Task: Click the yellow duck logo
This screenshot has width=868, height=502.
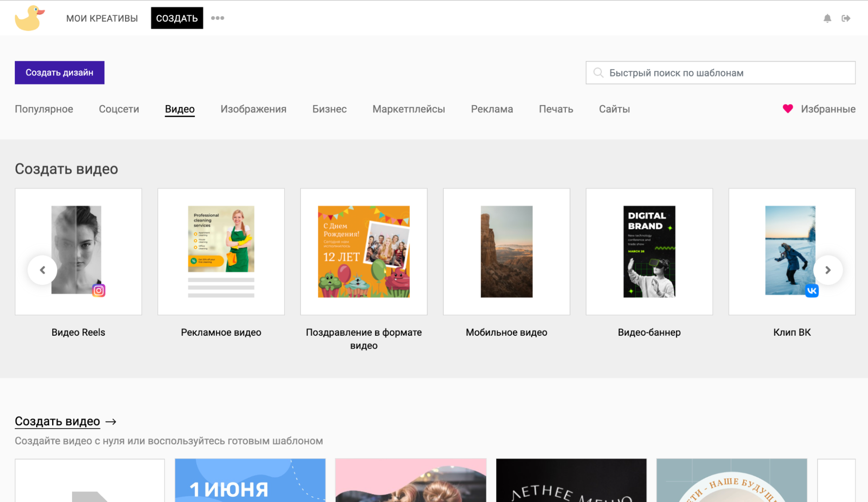Action: [30, 18]
